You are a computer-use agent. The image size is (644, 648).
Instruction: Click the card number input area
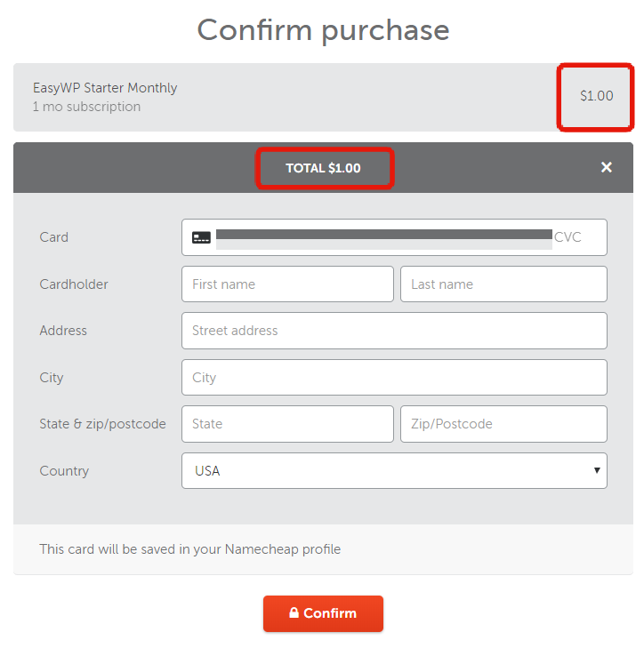click(384, 239)
